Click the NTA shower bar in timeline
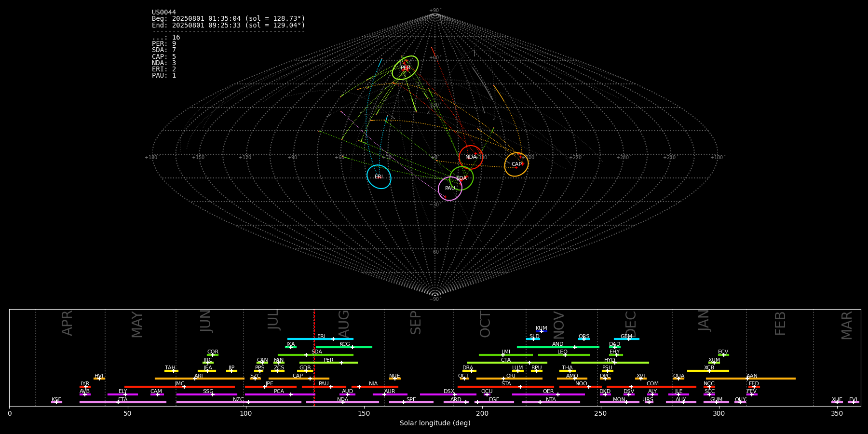Image resolution: width=868 pixels, height=434 pixels. [x=551, y=402]
